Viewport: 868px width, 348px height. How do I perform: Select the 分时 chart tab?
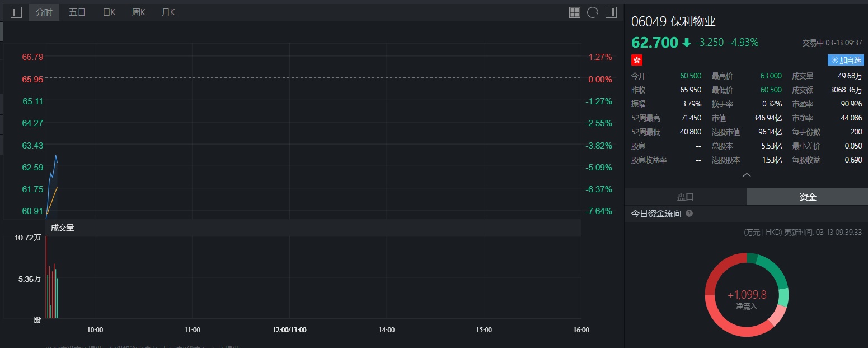[44, 12]
